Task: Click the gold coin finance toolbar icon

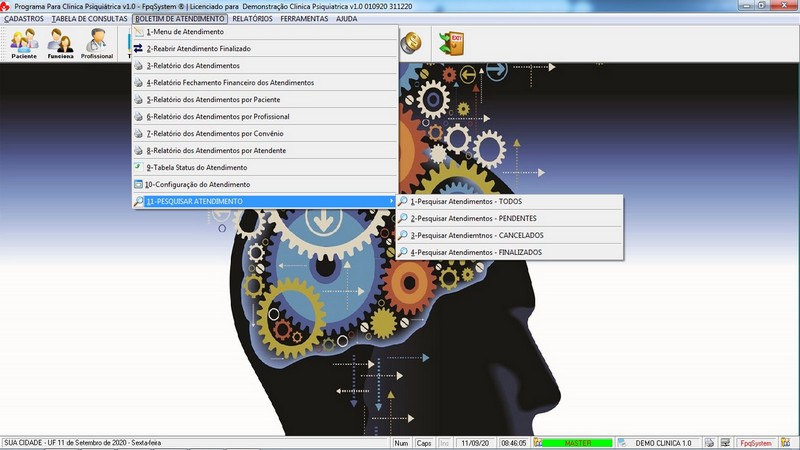Action: (x=411, y=43)
